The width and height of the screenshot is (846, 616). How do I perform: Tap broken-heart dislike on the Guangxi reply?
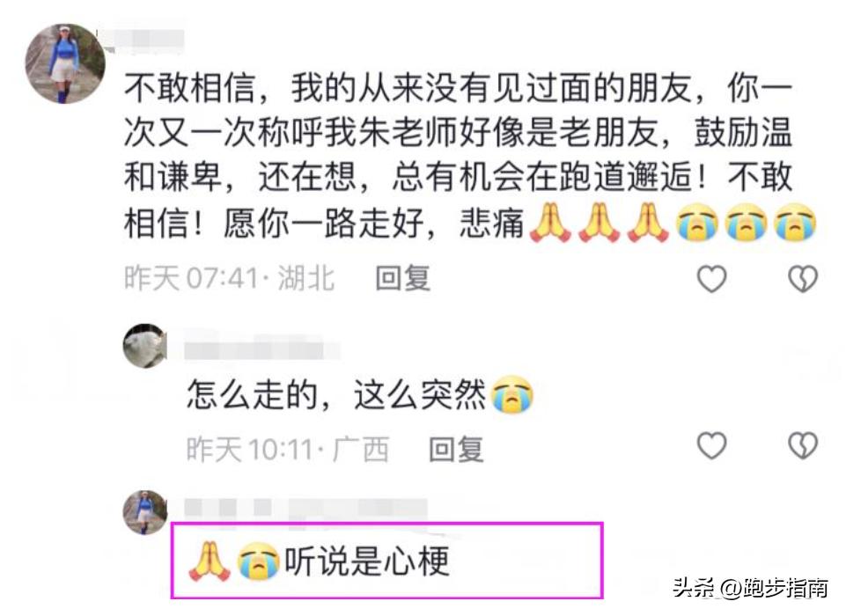803,445
